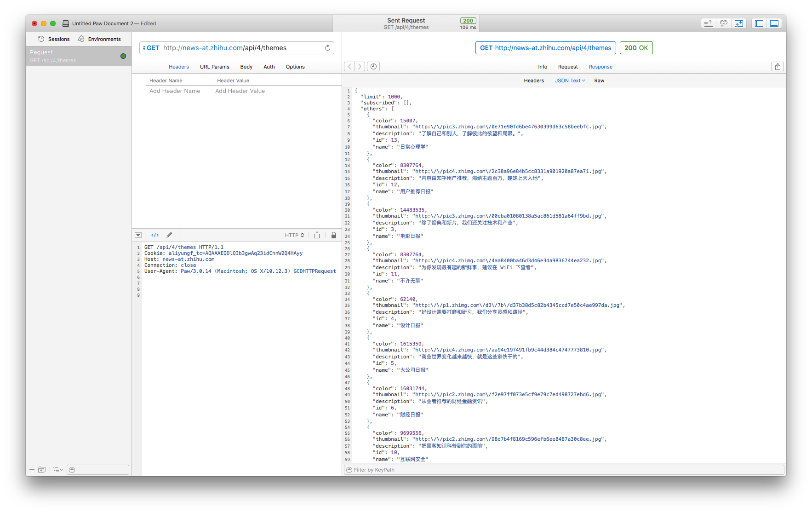Switch to the request Headers tab
The image size is (812, 513).
(x=179, y=67)
